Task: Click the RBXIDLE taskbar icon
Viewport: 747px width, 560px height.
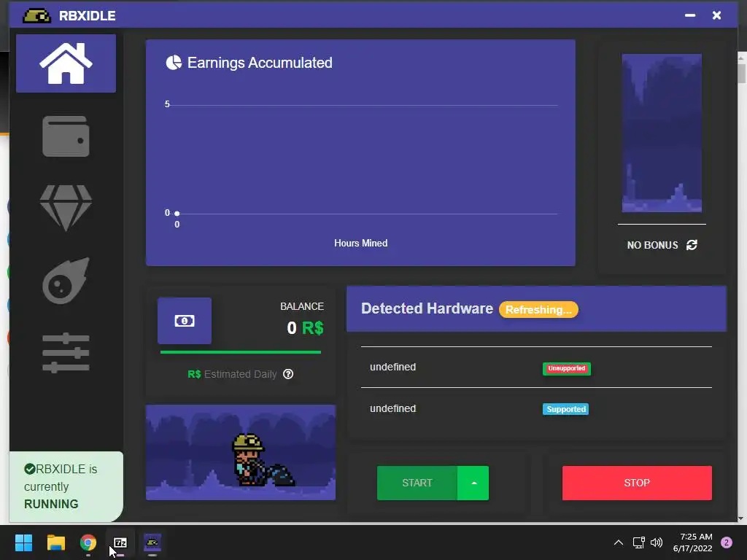Action: point(152,542)
